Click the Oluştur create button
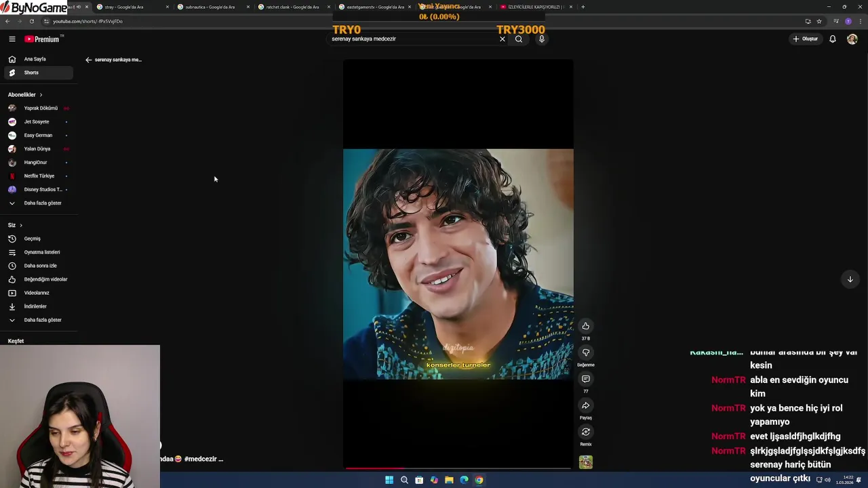868x488 pixels. pyautogui.click(x=806, y=39)
